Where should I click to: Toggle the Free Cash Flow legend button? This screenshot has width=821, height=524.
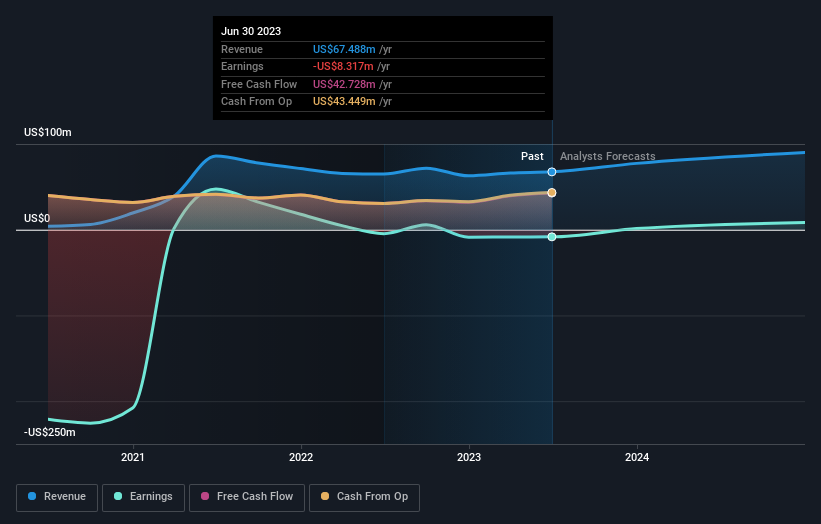247,497
